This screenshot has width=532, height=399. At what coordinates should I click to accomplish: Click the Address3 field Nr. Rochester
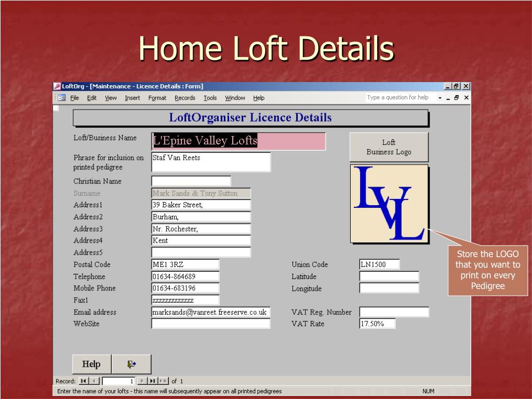(201, 229)
